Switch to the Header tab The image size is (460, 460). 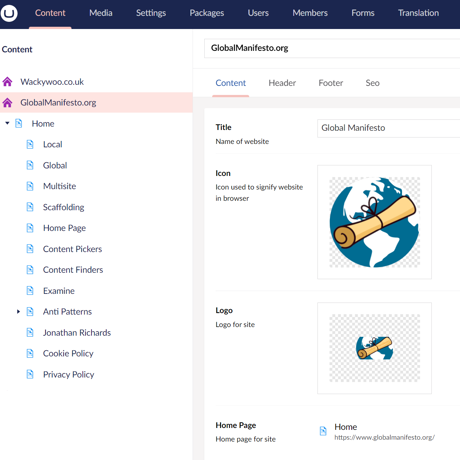[282, 83]
